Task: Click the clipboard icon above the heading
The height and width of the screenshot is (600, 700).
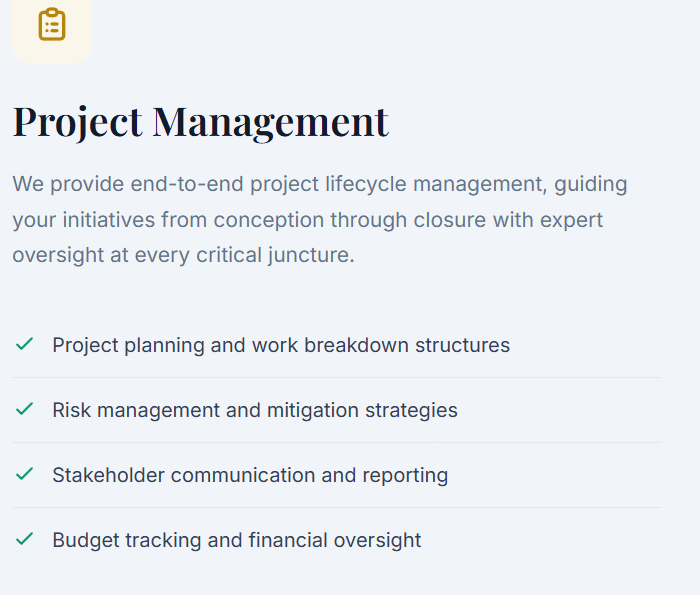Action: [52, 25]
